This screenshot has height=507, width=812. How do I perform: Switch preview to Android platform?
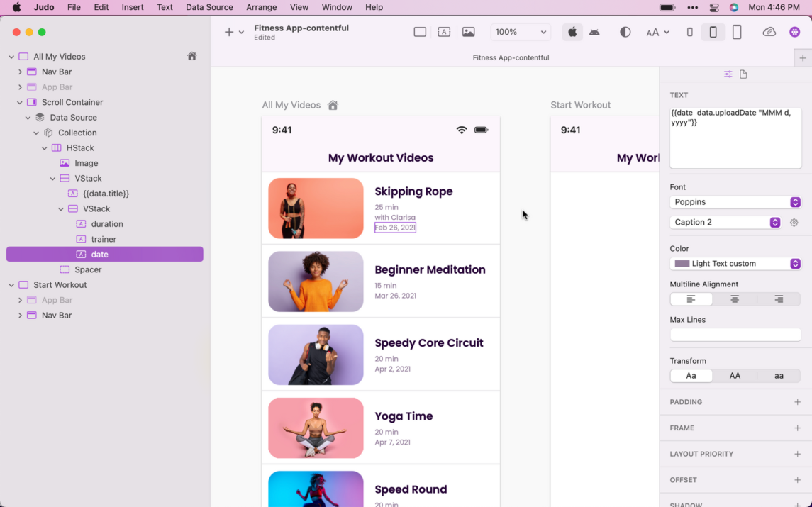[x=594, y=32]
